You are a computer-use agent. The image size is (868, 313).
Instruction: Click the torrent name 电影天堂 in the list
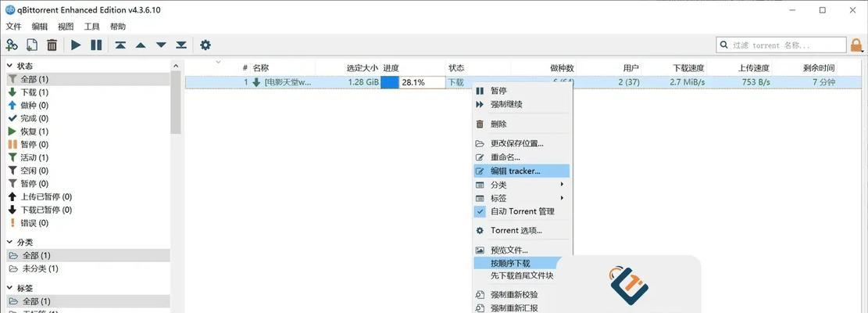288,82
